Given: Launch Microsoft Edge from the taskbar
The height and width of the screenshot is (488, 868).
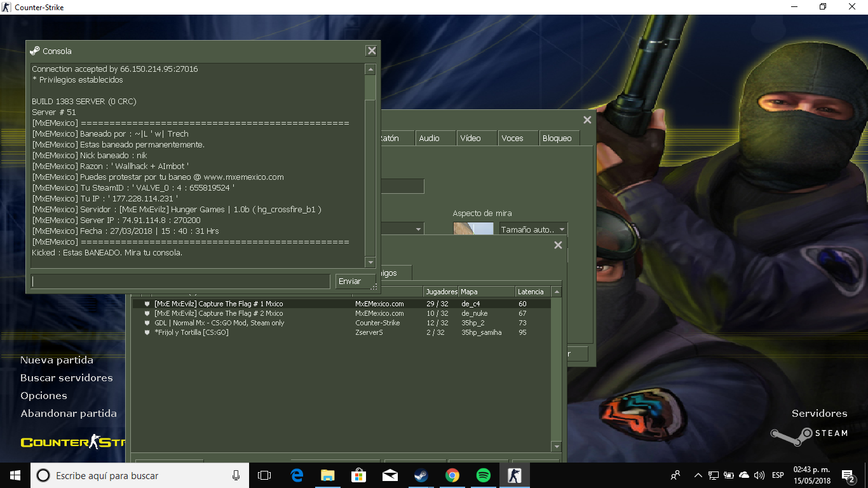Looking at the screenshot, I should tap(297, 475).
